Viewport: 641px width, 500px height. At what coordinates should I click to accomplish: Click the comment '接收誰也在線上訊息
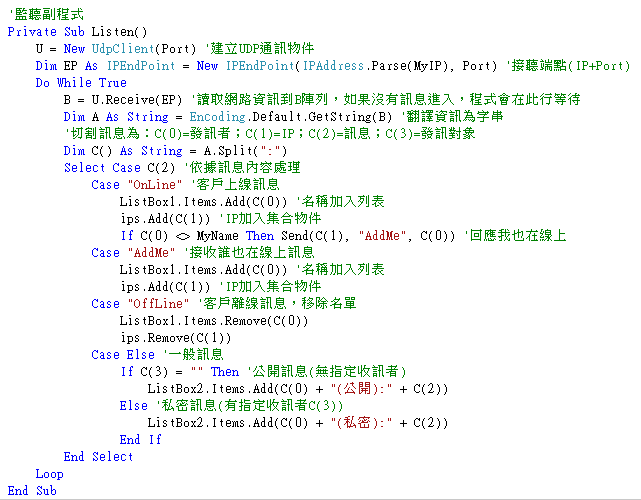[x=249, y=252]
